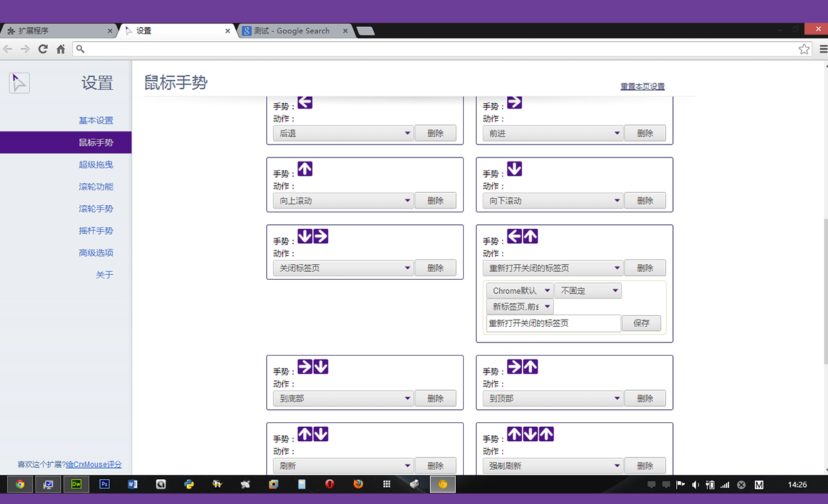Click the up-arrow gesture icon above 向上滚动

coord(305,169)
